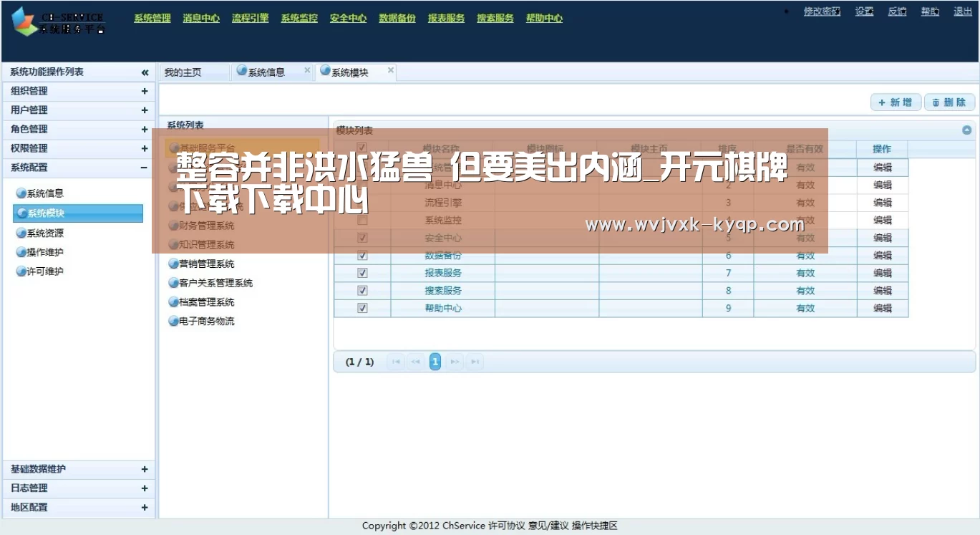Image resolution: width=980 pixels, height=535 pixels.
Task: Click the 修改密码 link
Action: (822, 11)
